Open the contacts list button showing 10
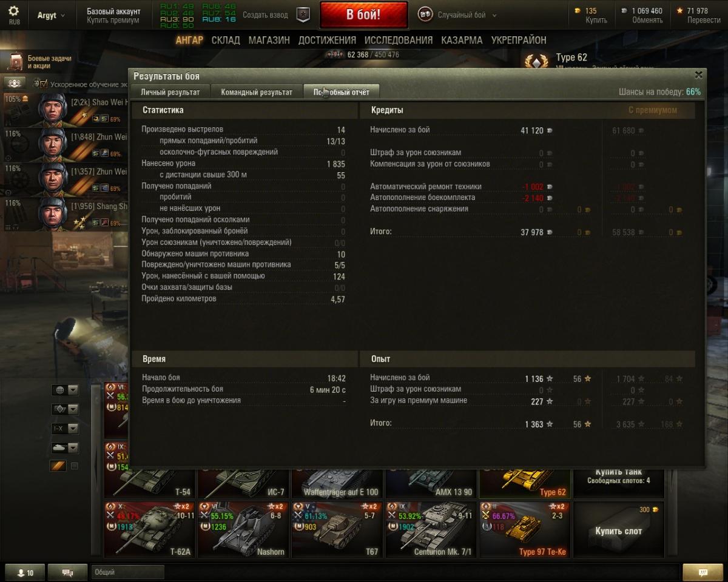728x582 pixels. click(x=25, y=572)
